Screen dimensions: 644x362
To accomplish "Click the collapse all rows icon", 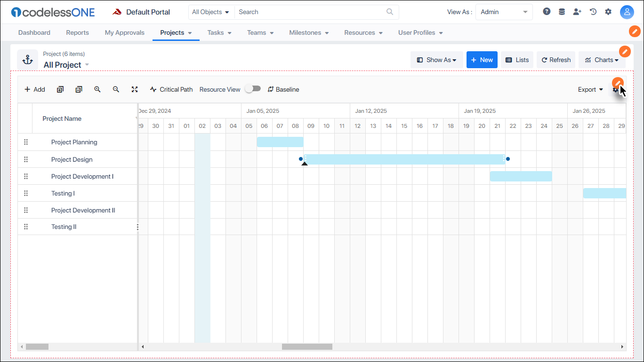I will (79, 89).
